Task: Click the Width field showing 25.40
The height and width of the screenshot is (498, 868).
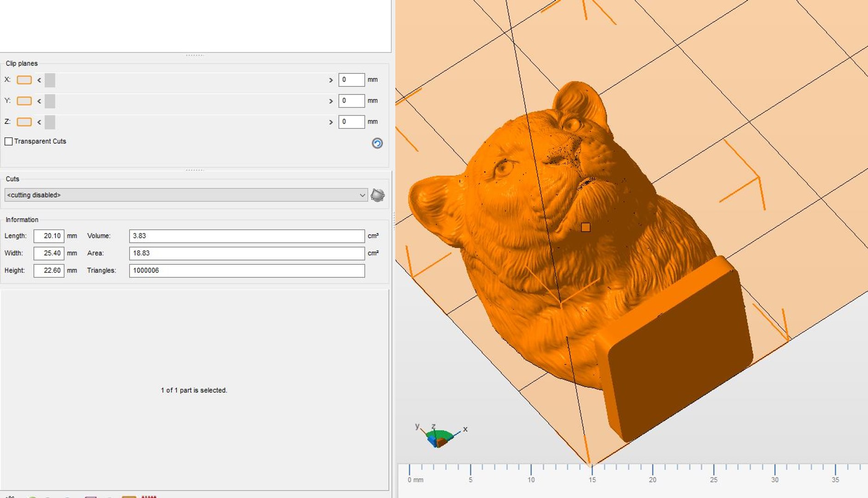Action: point(49,253)
